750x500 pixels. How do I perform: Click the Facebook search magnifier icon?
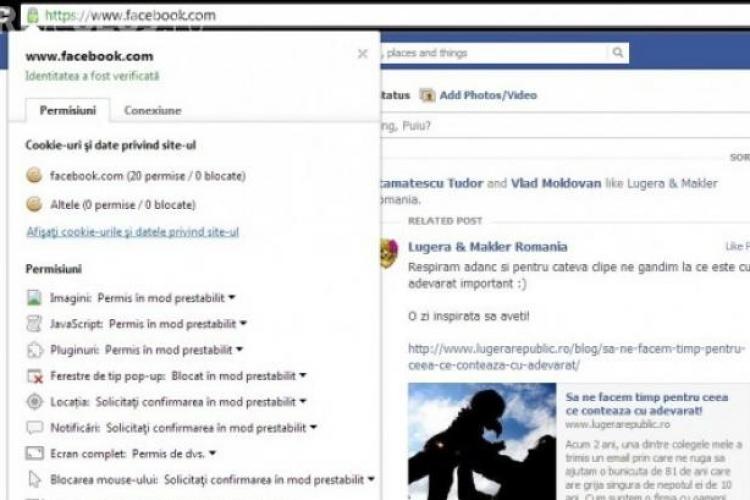[x=619, y=52]
